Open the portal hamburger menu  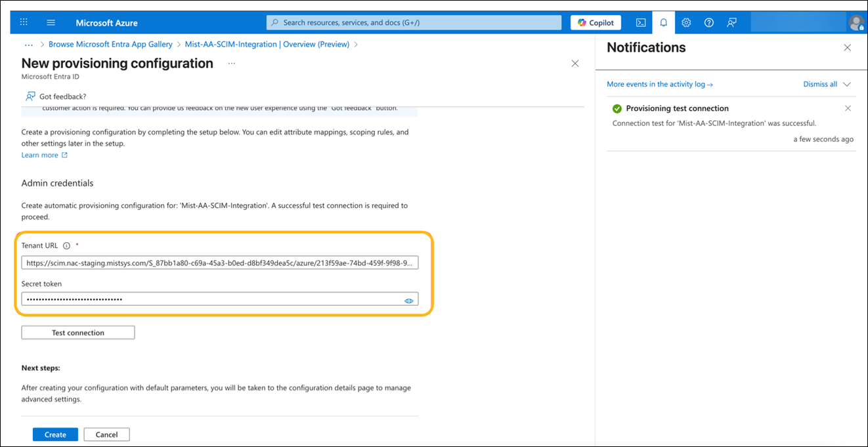tap(51, 22)
